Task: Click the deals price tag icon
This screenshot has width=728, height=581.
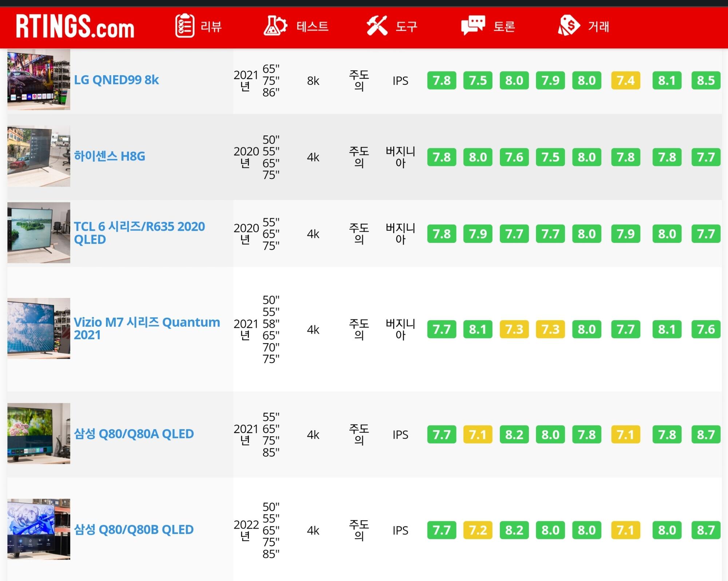Action: pyautogui.click(x=569, y=26)
